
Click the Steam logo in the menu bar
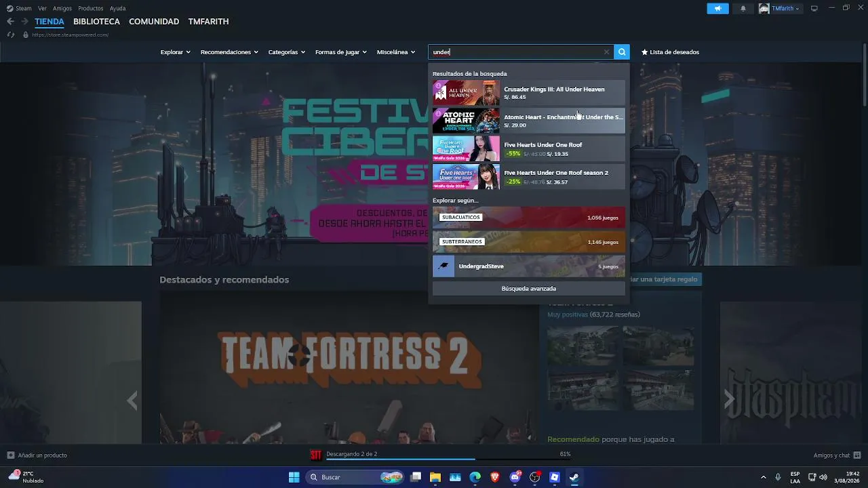(9, 9)
